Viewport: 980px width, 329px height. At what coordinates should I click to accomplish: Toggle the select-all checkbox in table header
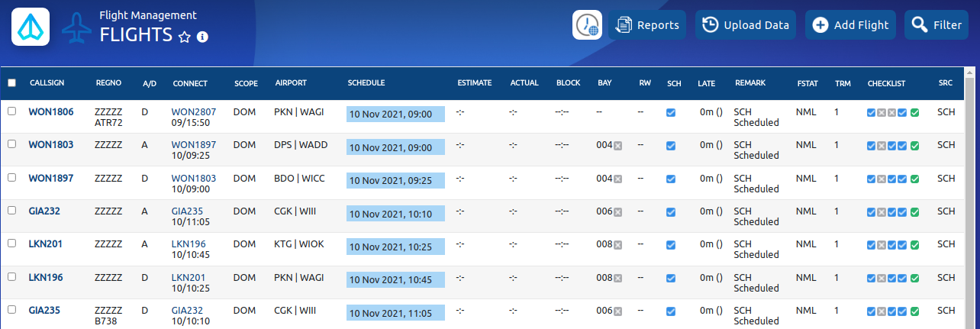click(x=11, y=82)
